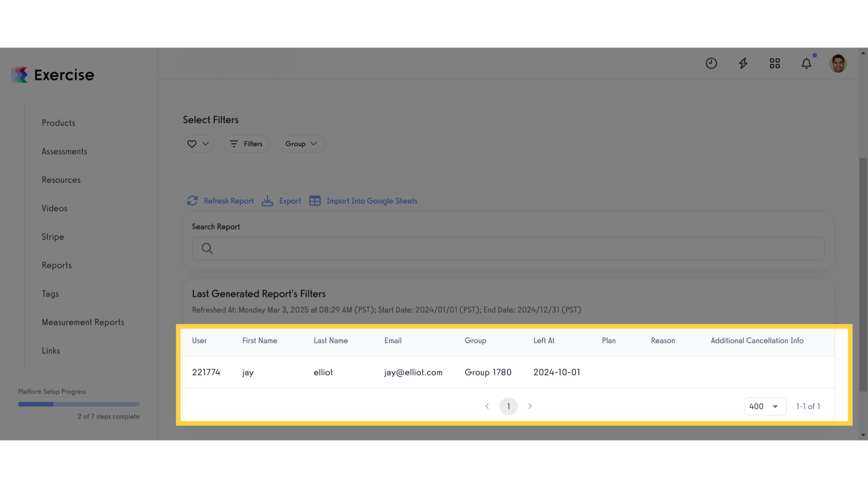Image resolution: width=868 pixels, height=488 pixels.
Task: Open Stripe in the sidebar
Action: 53,237
